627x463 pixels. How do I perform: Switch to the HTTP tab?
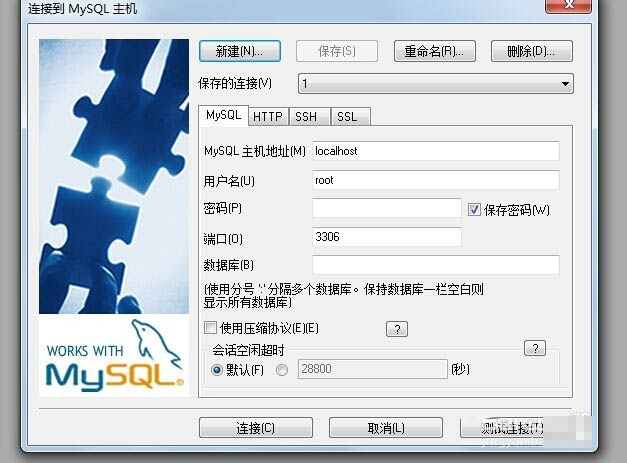click(x=268, y=116)
